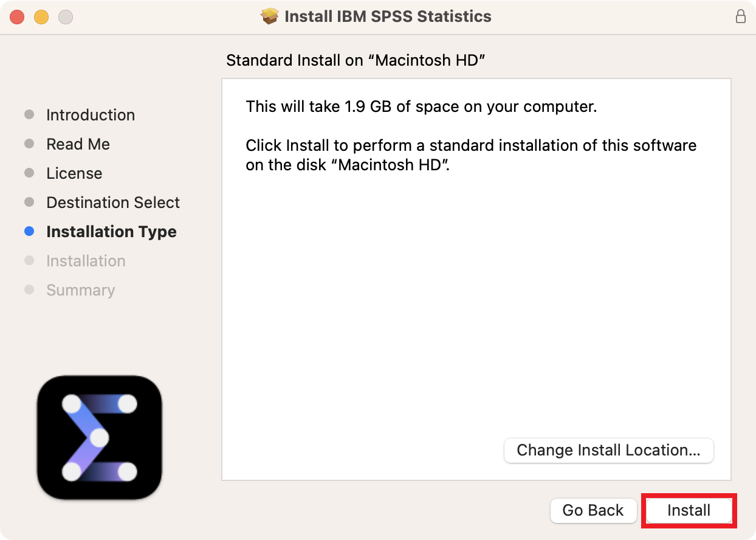Select the Introduction step in sidebar

click(x=91, y=115)
